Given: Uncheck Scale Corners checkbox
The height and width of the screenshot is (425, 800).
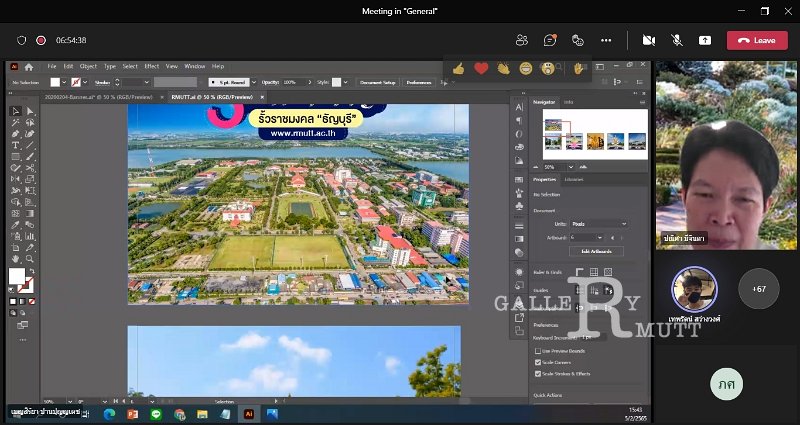Looking at the screenshot, I should point(538,362).
